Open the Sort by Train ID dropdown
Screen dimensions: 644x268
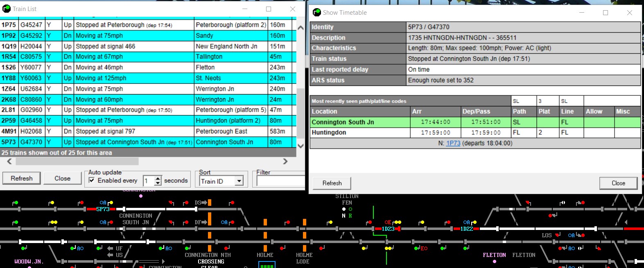[x=240, y=181]
